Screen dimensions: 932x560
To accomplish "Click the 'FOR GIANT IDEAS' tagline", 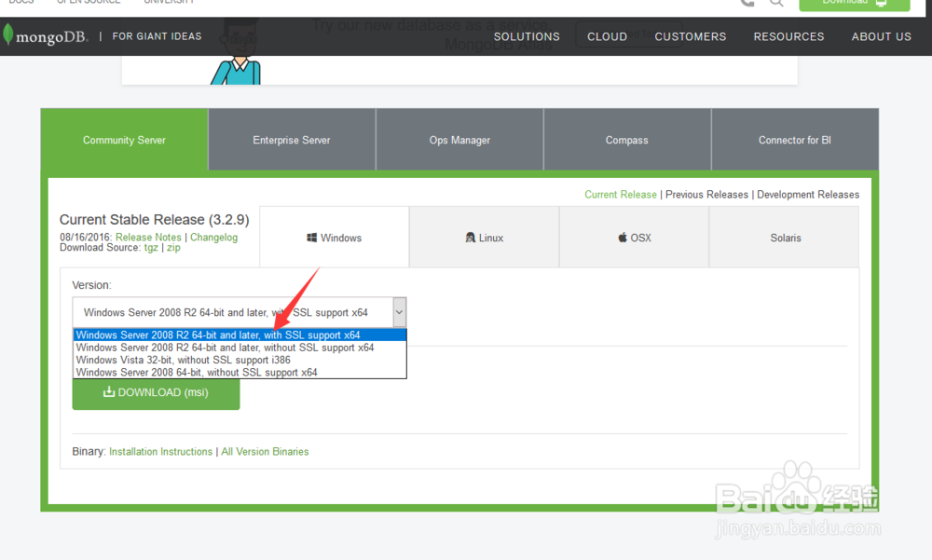I will point(157,36).
